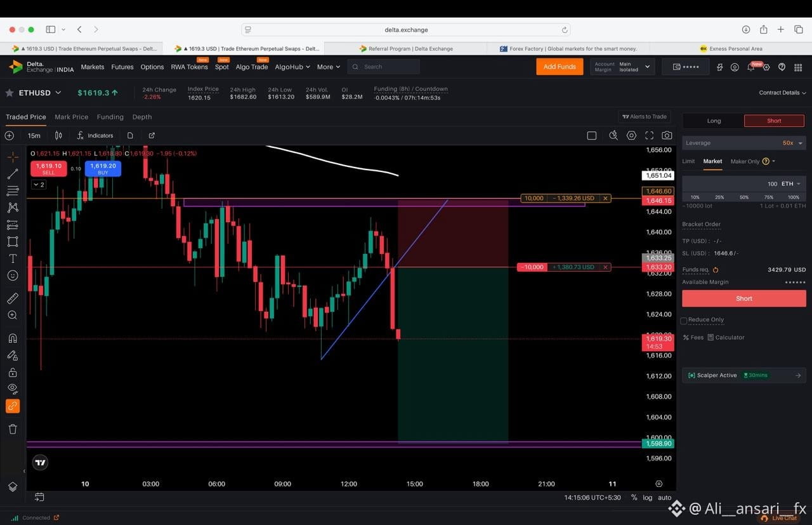Screen dimensions: 812x525
Task: Open the pattern drawing tools
Action: (12, 208)
